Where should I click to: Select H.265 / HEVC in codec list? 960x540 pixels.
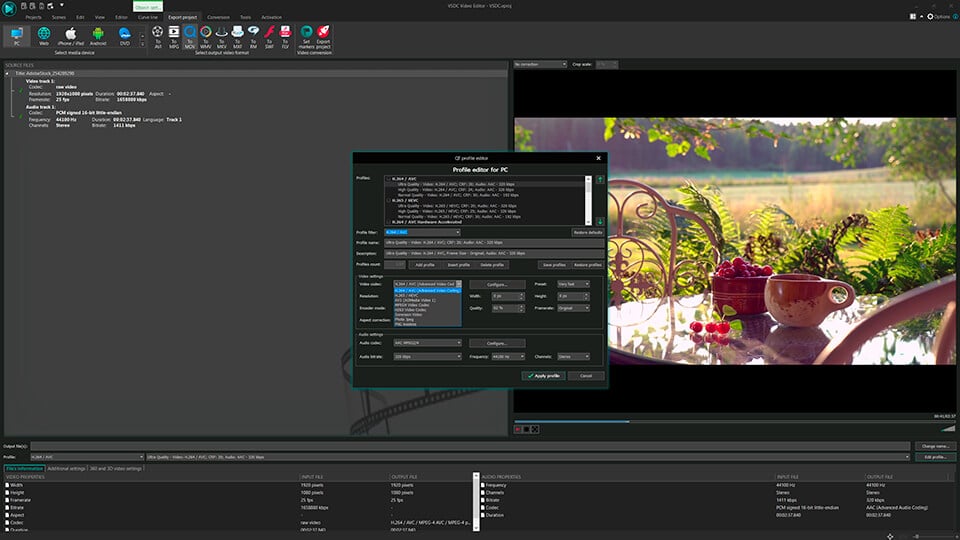(405, 295)
